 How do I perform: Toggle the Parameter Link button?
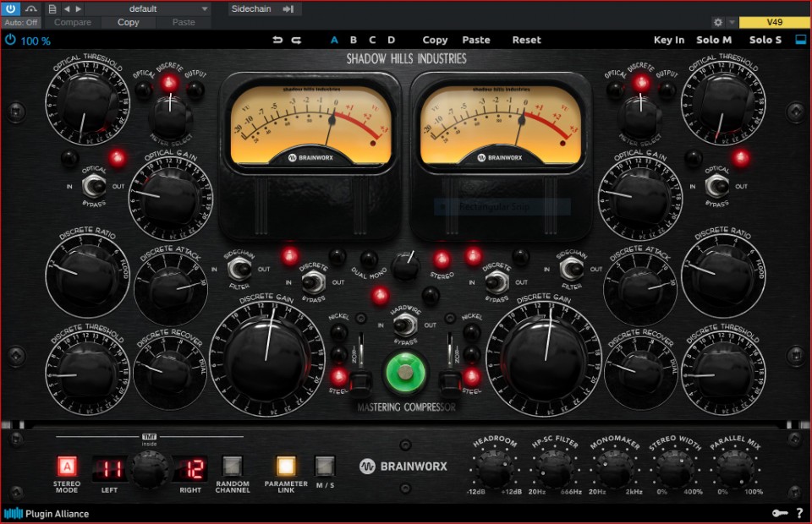[x=286, y=466]
